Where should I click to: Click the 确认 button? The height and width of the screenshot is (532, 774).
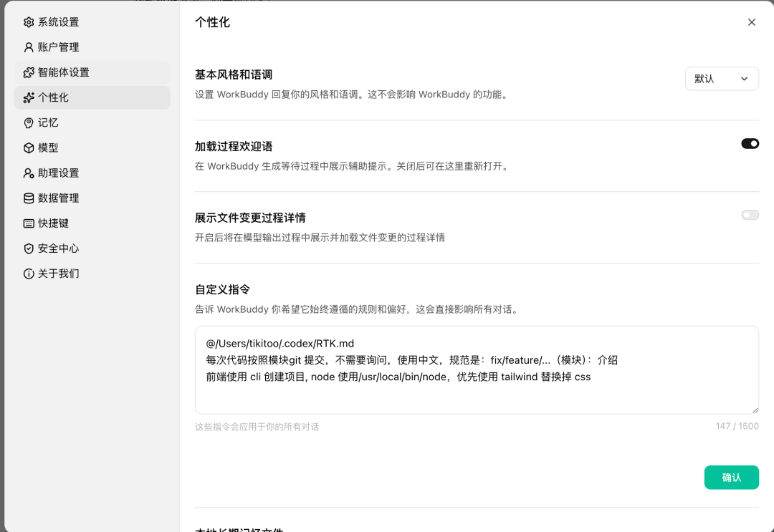[x=731, y=478]
